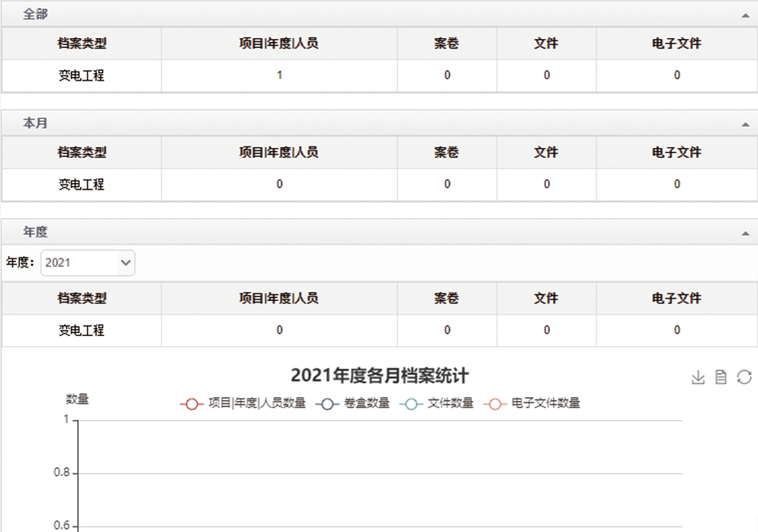Screen dimensions: 758x532
Task: Click the 项目|年度|人员 value 1 cell
Action: coord(279,75)
